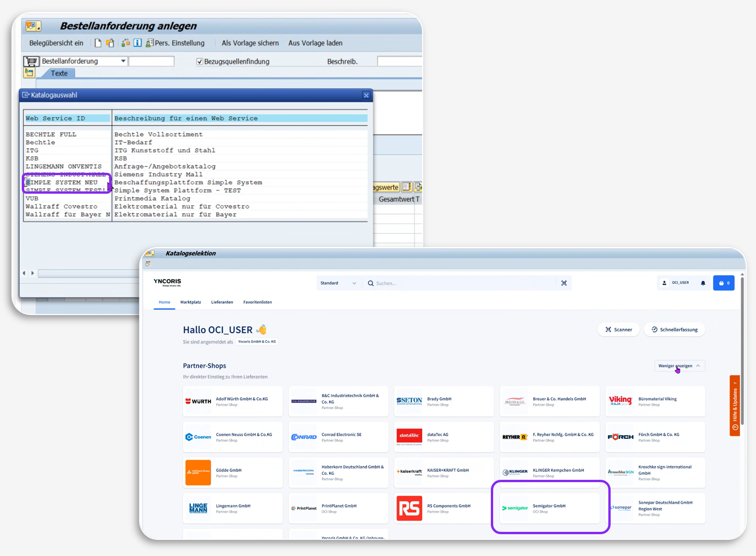Click the OCI_USER account button
The height and width of the screenshot is (556, 756).
676,283
